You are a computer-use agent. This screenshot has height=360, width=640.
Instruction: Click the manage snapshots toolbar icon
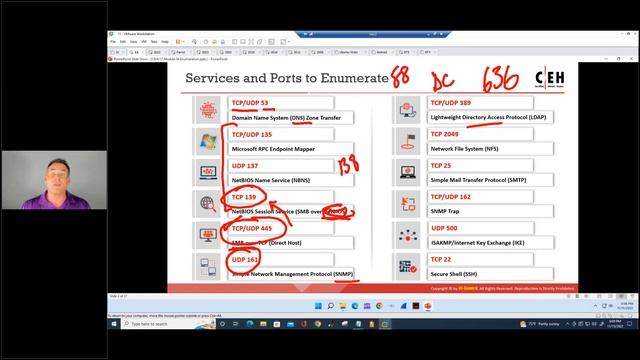point(223,42)
